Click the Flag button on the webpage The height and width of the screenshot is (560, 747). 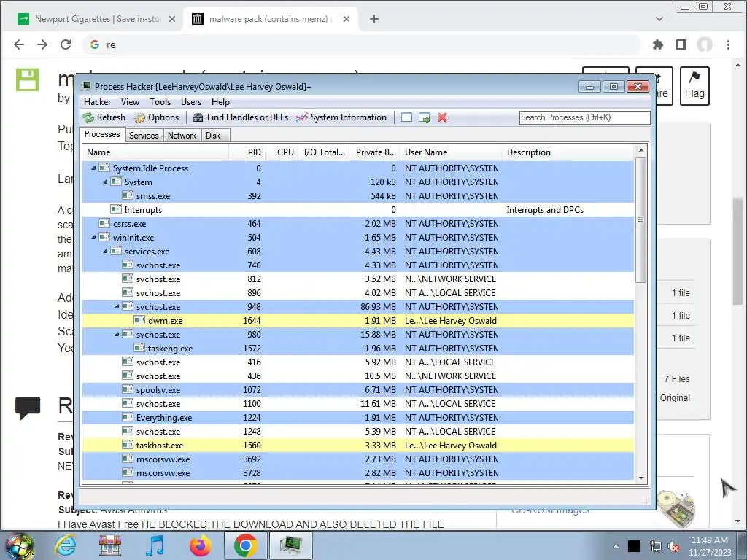pos(694,86)
